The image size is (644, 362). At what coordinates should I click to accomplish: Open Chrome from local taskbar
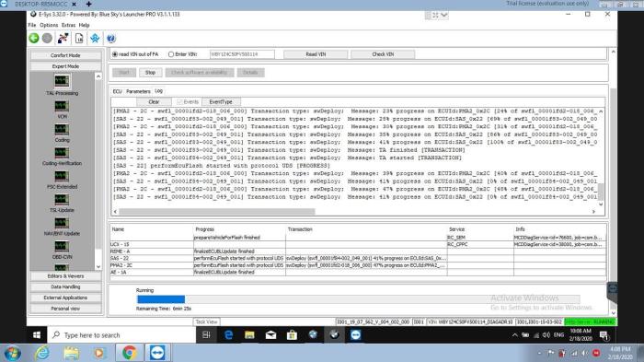(x=129, y=353)
